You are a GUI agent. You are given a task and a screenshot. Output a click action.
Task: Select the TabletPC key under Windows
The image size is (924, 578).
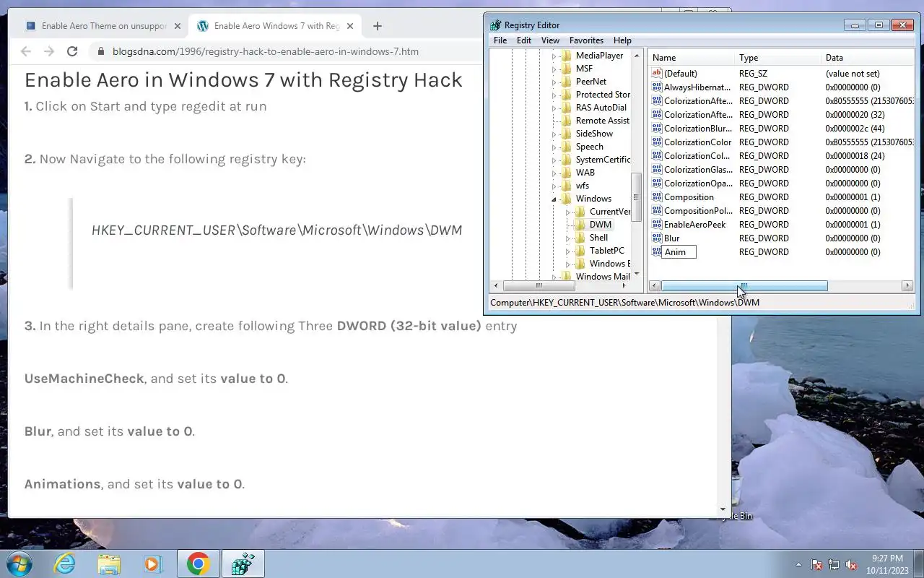pyautogui.click(x=606, y=251)
